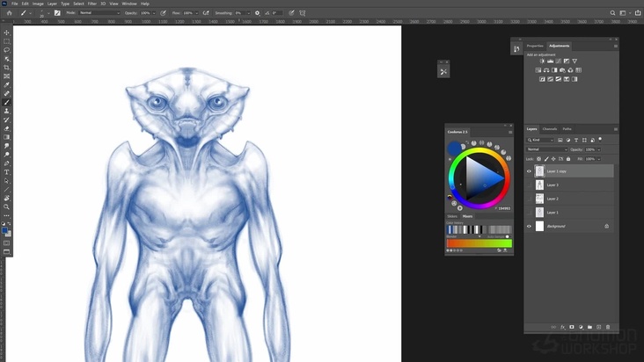Image resolution: width=644 pixels, height=362 pixels.
Task: Open layer Fill dropdown arrow
Action: 599,159
